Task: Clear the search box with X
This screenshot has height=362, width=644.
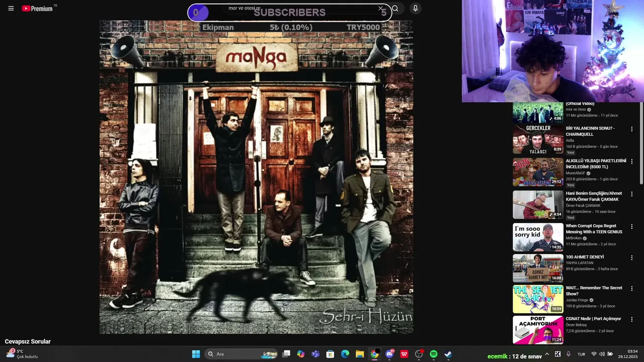Action: [x=380, y=9]
